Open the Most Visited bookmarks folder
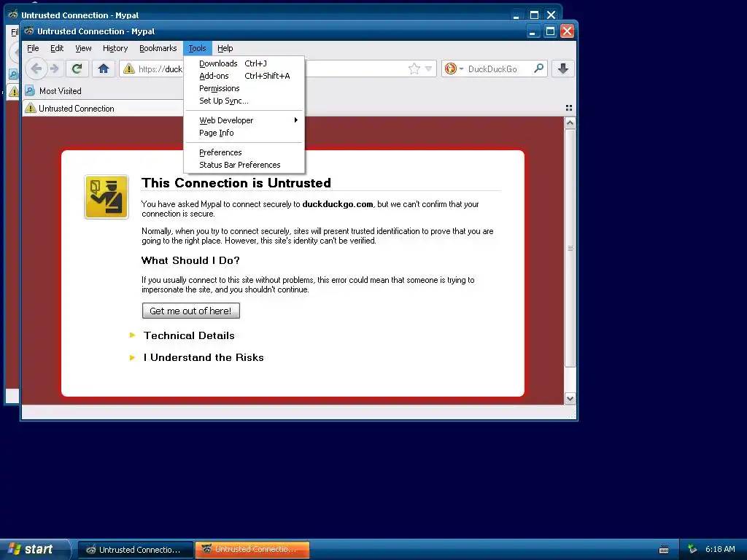The image size is (747, 560). coord(53,90)
